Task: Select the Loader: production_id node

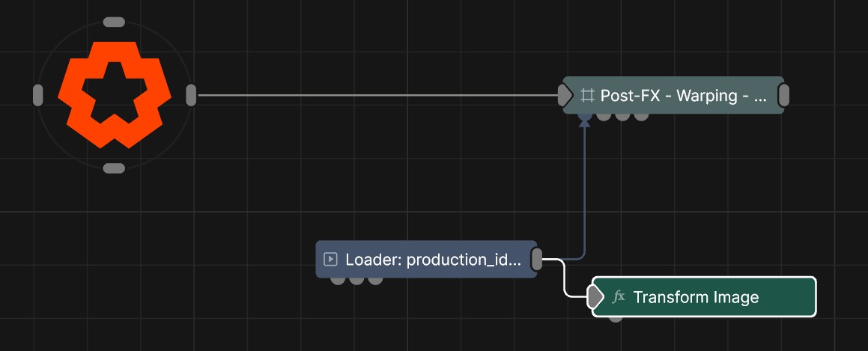Action: [x=432, y=260]
